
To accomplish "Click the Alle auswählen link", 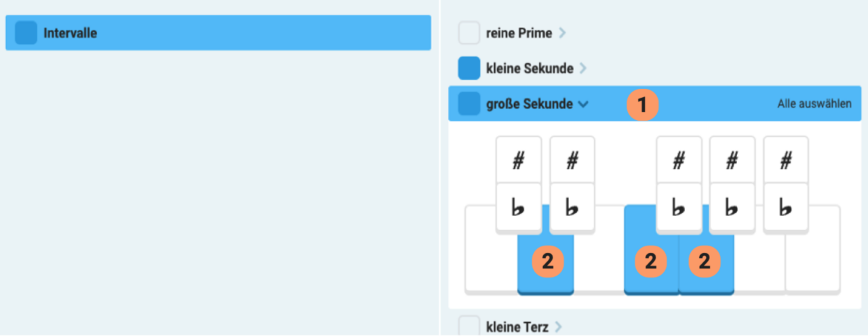I will (x=814, y=104).
